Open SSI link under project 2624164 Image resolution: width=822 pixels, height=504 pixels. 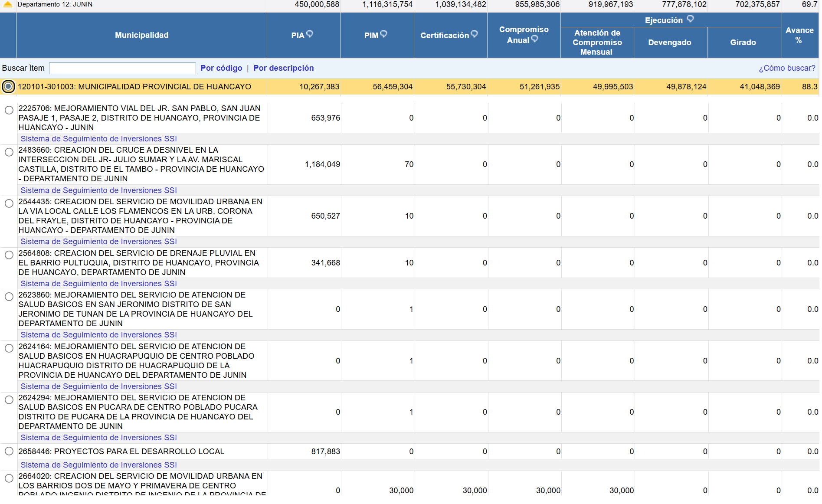pos(98,386)
